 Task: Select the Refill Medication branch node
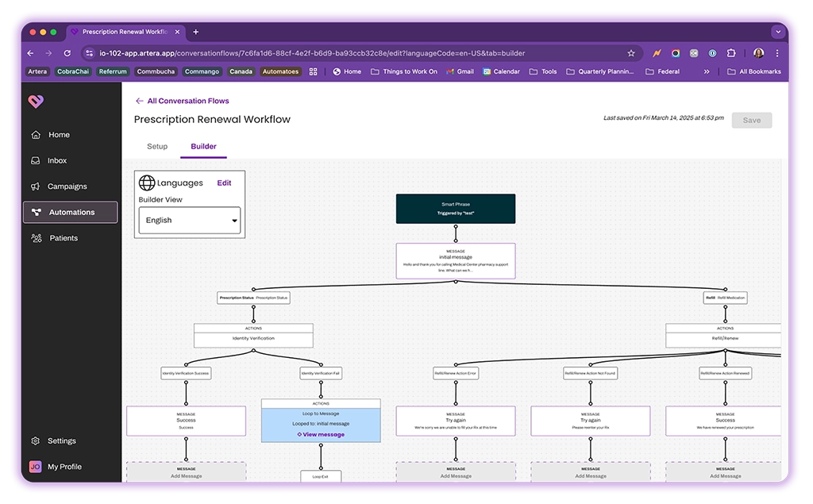pyautogui.click(x=725, y=298)
